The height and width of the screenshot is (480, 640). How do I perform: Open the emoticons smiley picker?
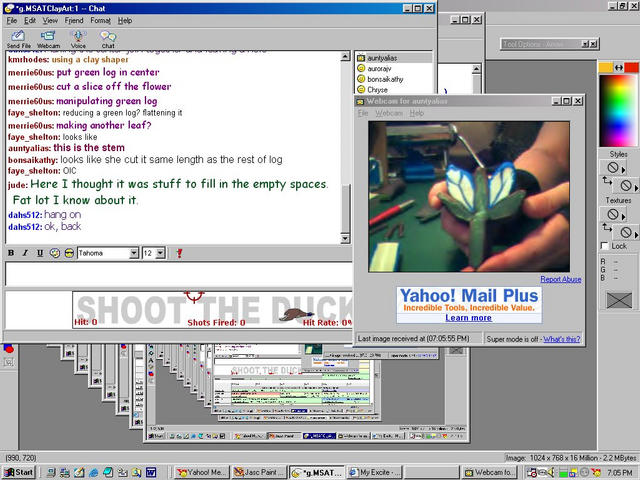pyautogui.click(x=69, y=253)
